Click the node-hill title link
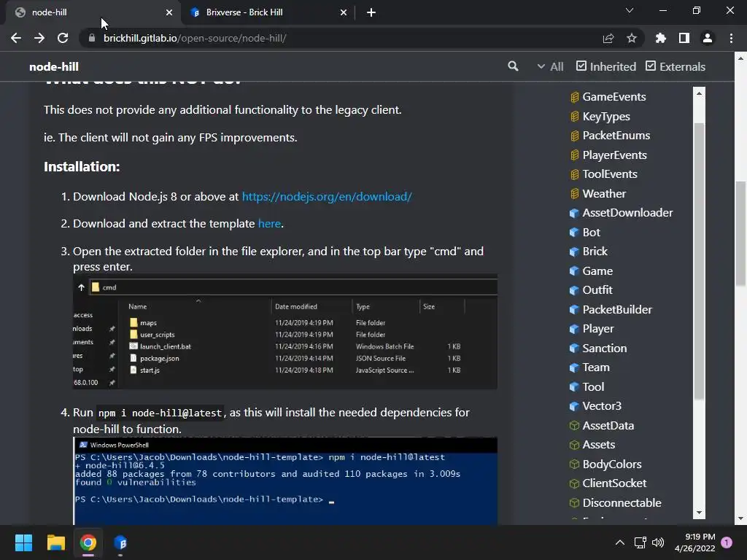The width and height of the screenshot is (747, 560). click(x=54, y=66)
